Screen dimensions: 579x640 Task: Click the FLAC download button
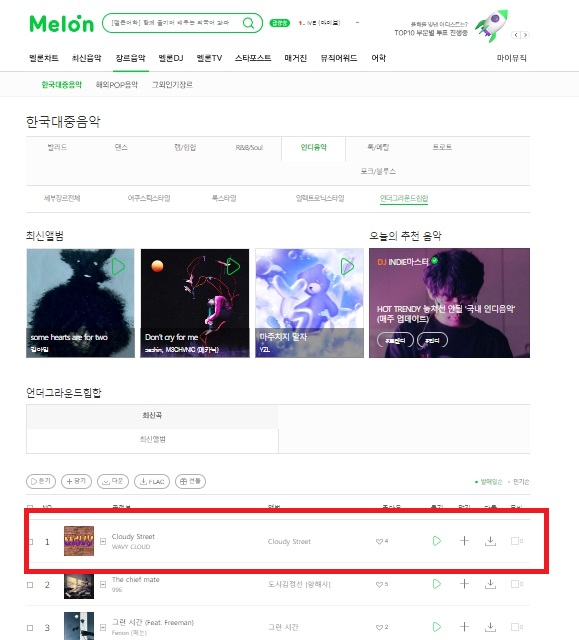[x=152, y=482]
